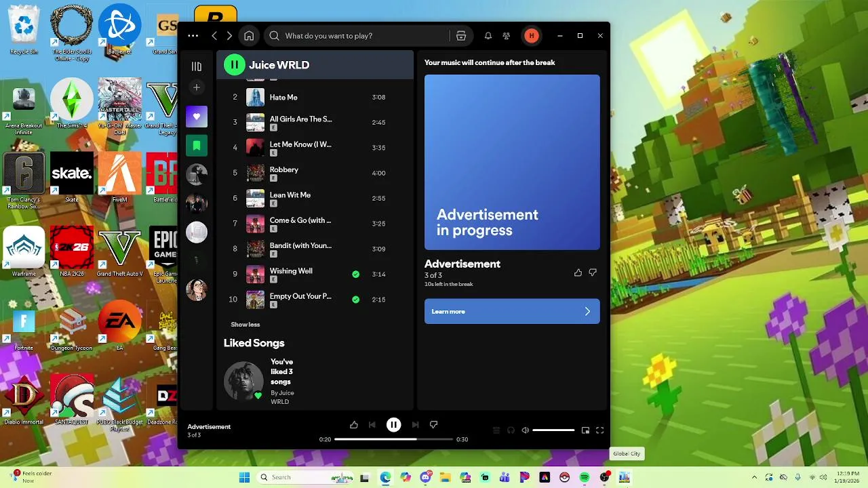Open the profile avatar 'H' menu

(532, 36)
